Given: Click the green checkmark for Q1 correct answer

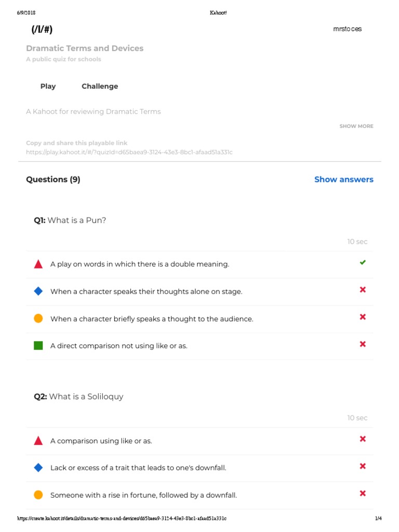Looking at the screenshot, I should click(x=363, y=262).
